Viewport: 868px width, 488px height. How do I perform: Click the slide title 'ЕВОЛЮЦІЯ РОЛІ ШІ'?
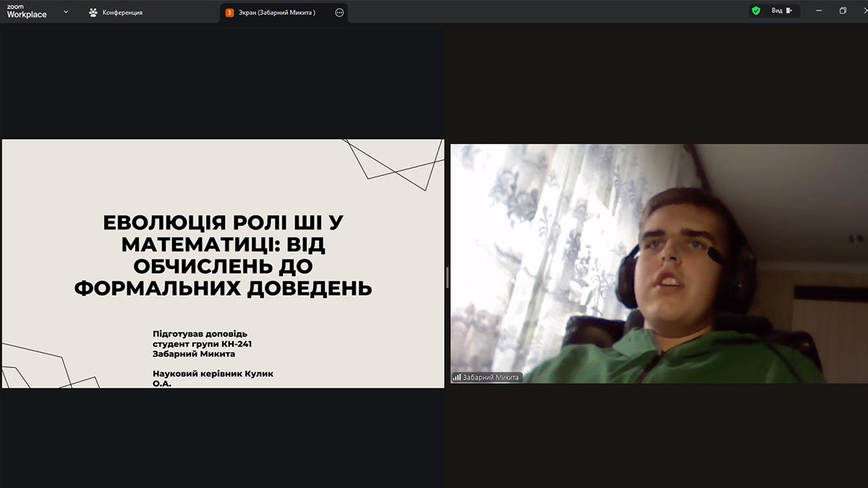[x=223, y=222]
